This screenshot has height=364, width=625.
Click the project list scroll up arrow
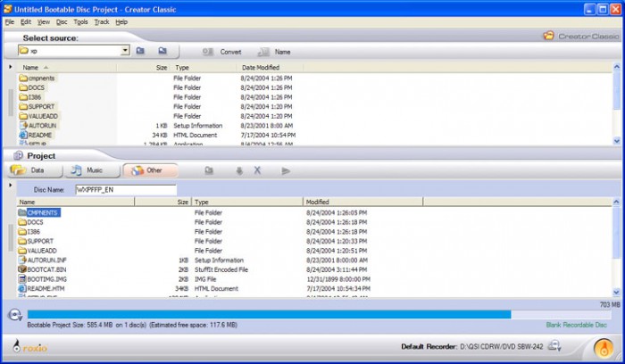[617, 203]
